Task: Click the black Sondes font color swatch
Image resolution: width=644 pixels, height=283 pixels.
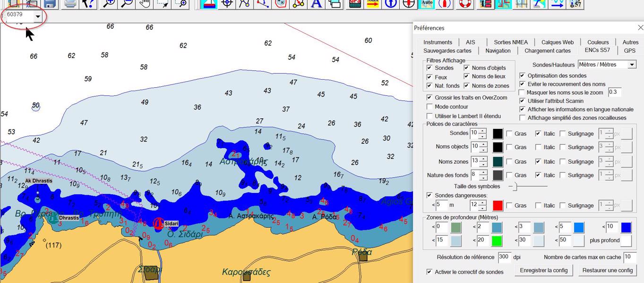Action: (498, 134)
